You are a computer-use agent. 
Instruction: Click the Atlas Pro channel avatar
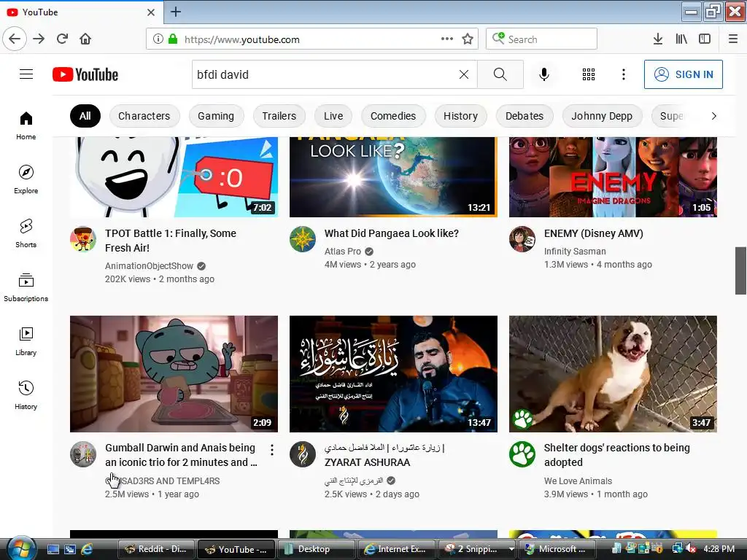coord(303,239)
